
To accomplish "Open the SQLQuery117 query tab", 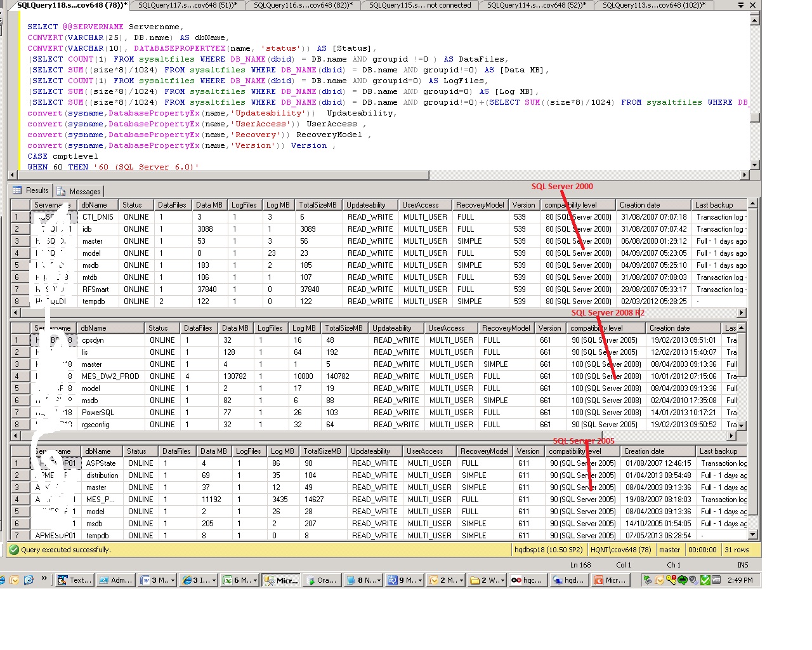I will click(x=187, y=5).
